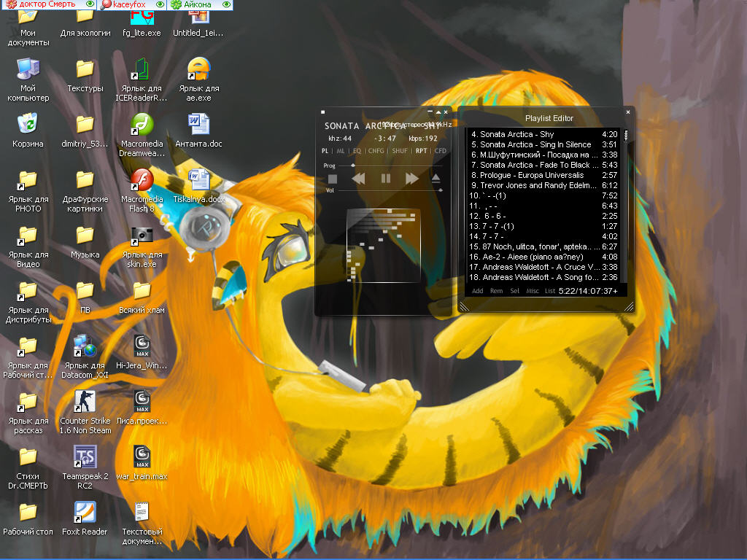Open Мой компьютер icon
The width and height of the screenshot is (747, 560).
pos(28,69)
